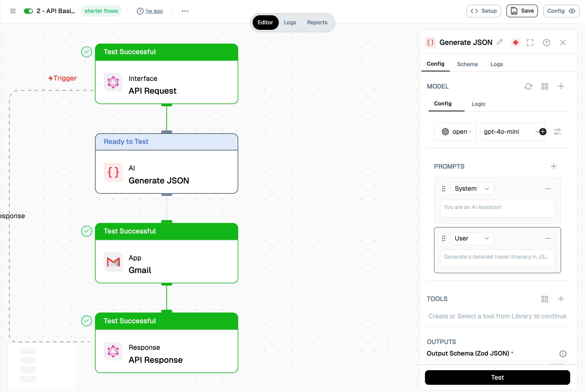Viewport: 585px width, 392px height.
Task: Click the pencil icon to rename Generate JSON
Action: (500, 42)
